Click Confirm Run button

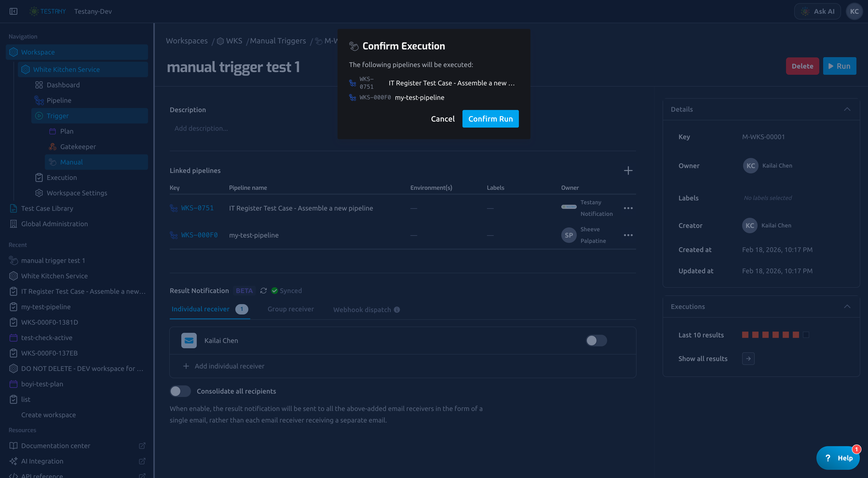(x=490, y=119)
